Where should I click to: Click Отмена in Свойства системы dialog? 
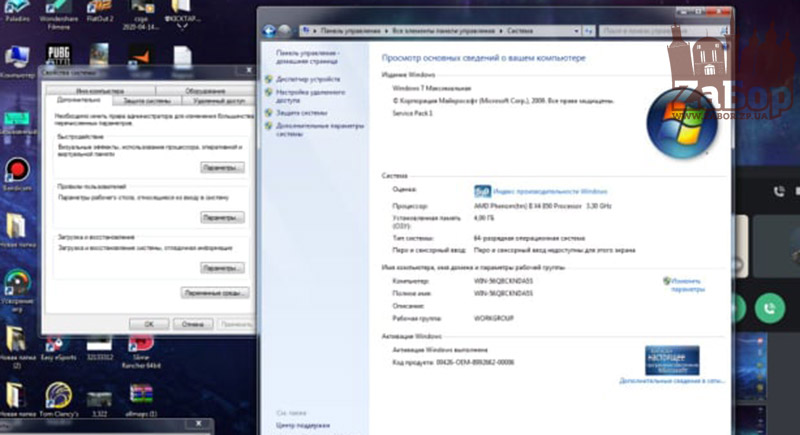click(187, 324)
